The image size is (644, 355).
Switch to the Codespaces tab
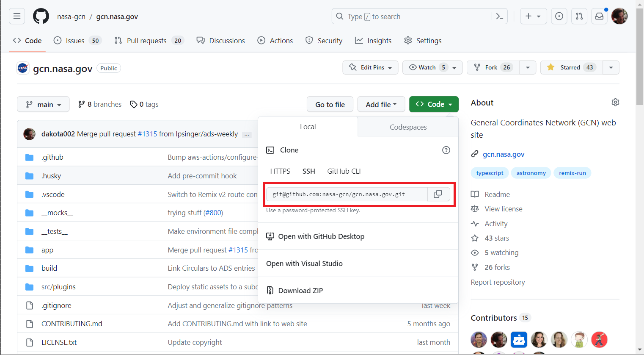click(408, 127)
